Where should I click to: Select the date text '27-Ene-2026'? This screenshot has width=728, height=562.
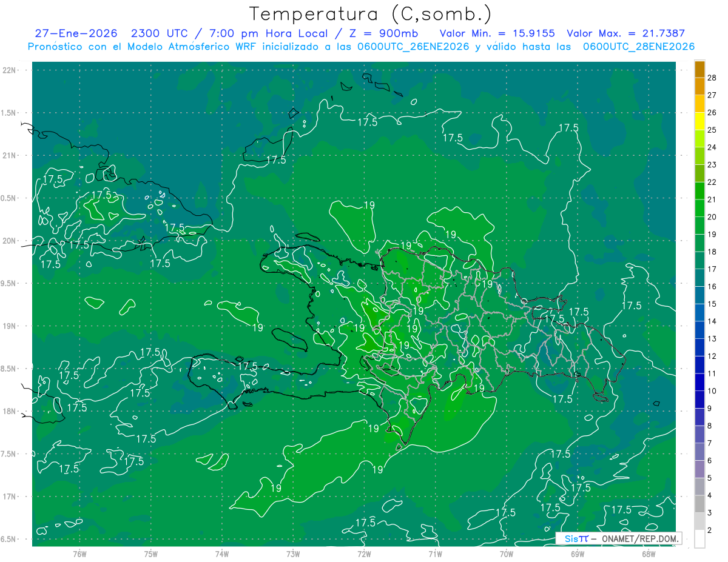click(x=76, y=33)
